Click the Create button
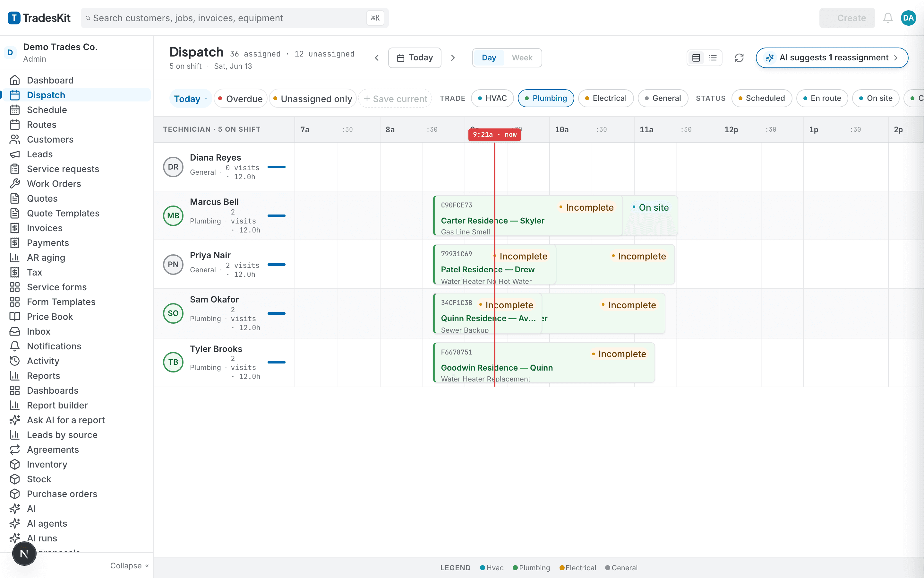The image size is (924, 578). 847,18
